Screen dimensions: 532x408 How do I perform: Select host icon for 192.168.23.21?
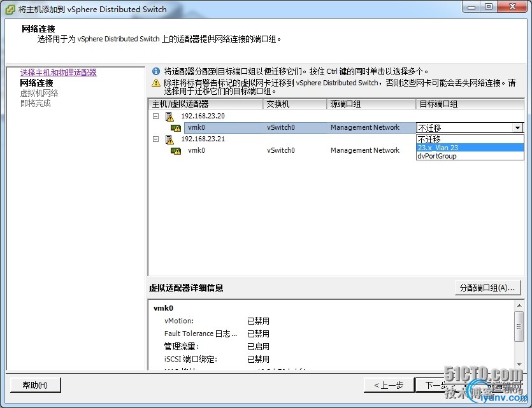[169, 139]
